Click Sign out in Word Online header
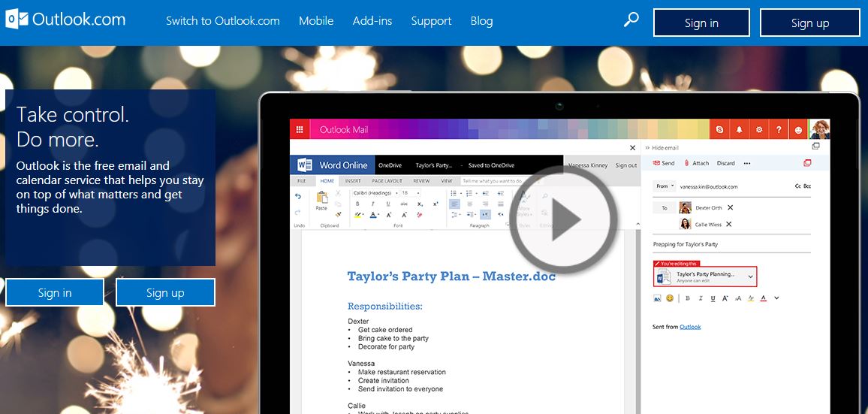Image resolution: width=868 pixels, height=414 pixels. tap(626, 165)
